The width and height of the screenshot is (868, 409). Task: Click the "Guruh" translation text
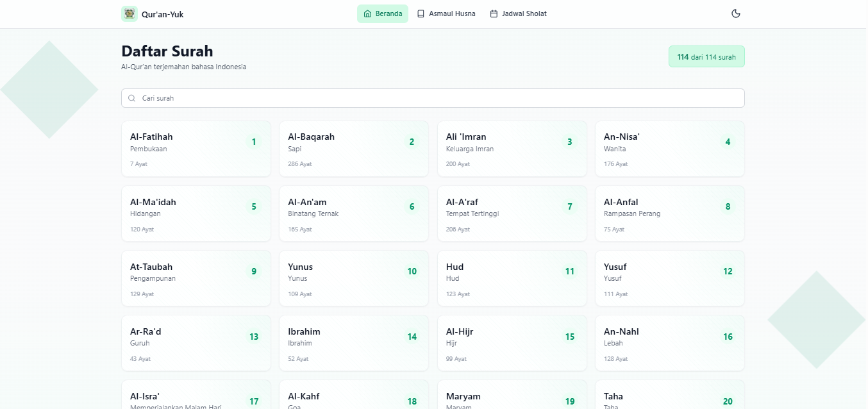click(x=140, y=343)
